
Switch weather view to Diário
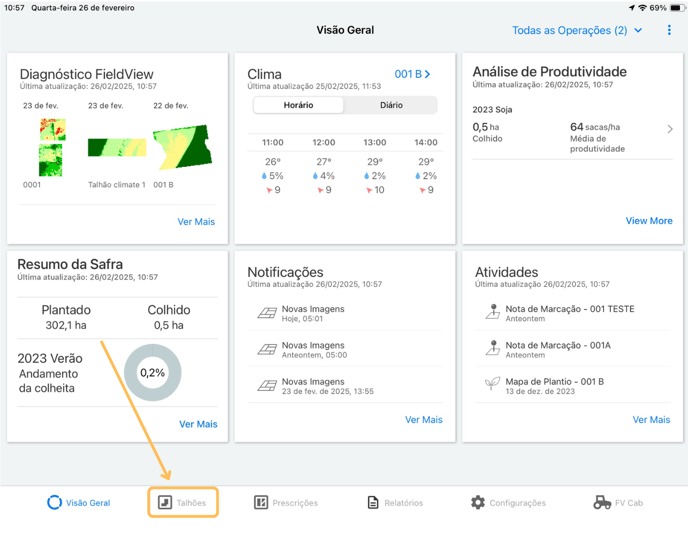[x=391, y=105]
